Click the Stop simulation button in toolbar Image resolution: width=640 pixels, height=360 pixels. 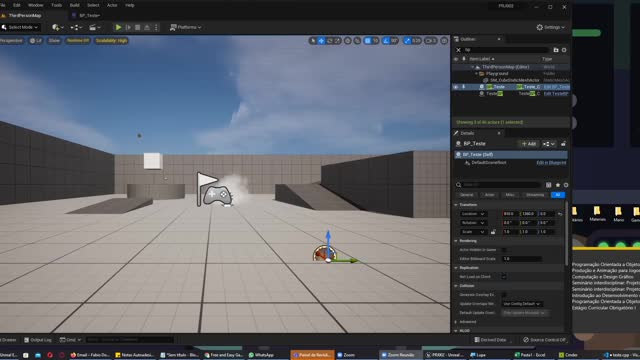[138, 27]
